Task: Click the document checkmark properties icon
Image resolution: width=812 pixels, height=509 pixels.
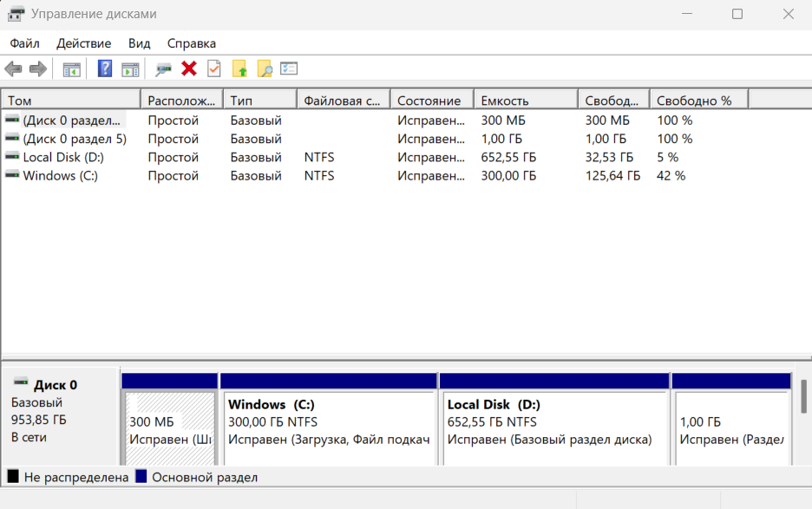Action: (x=213, y=69)
